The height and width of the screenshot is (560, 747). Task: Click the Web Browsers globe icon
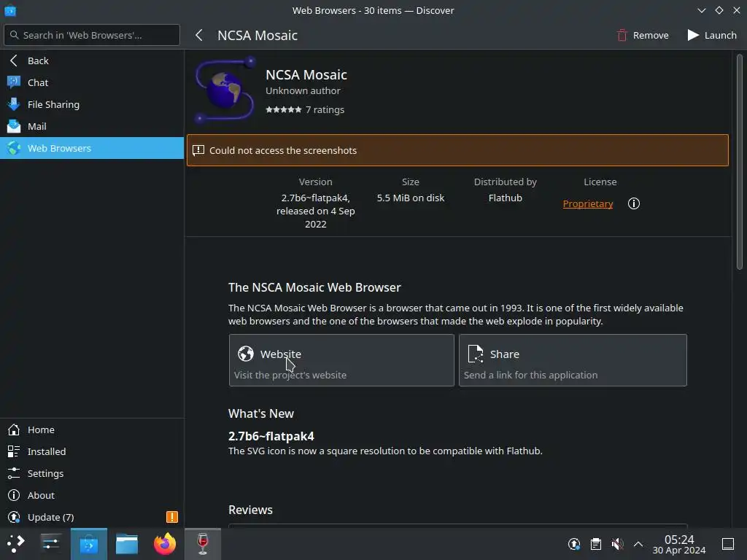[x=14, y=148]
